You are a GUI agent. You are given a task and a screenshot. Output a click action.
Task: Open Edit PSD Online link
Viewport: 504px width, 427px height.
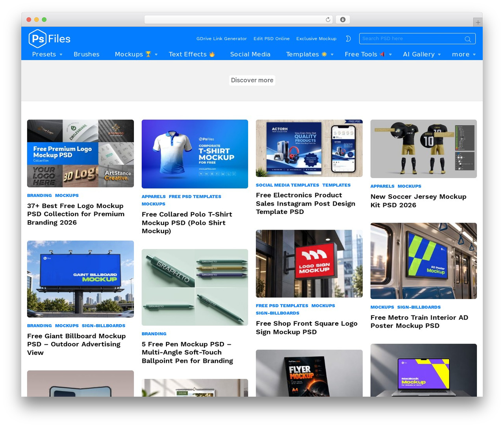coord(272,39)
